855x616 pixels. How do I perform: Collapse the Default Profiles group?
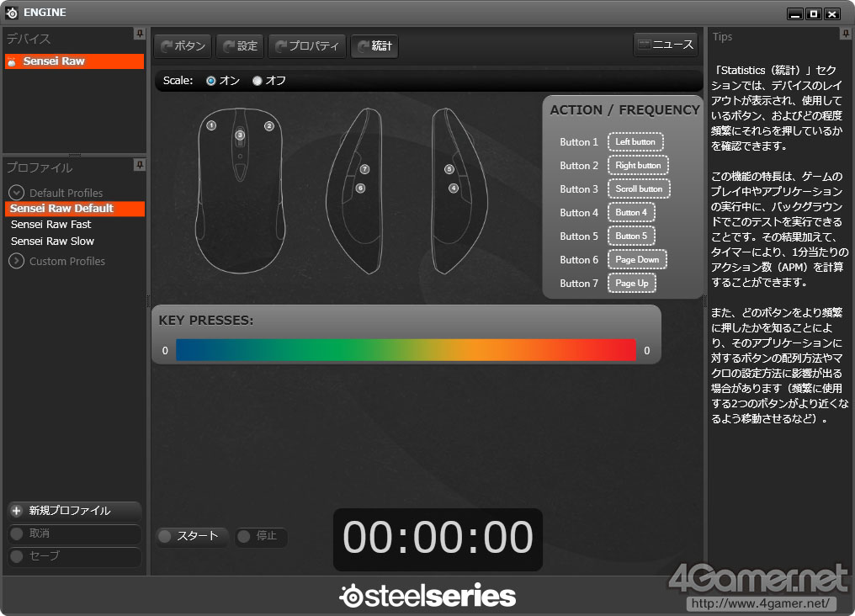coord(16,193)
